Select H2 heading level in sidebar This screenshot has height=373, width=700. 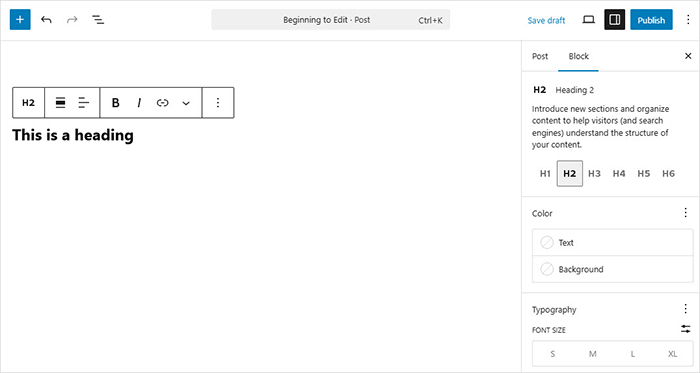(570, 174)
